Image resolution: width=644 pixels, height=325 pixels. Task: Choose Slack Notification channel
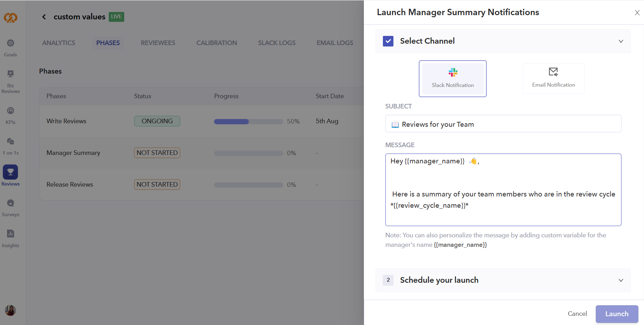(x=453, y=79)
